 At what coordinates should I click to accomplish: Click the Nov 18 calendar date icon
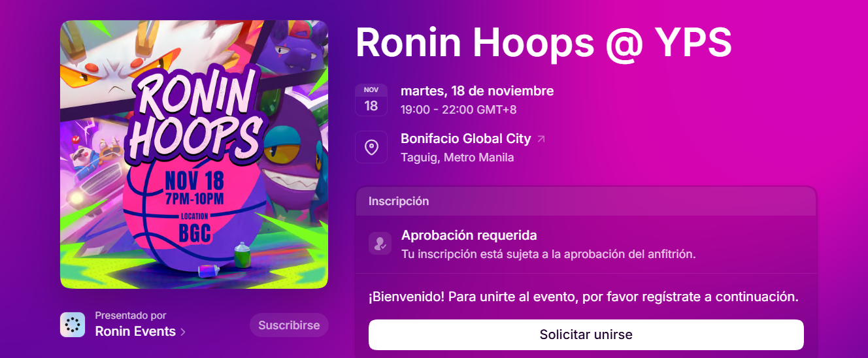[371, 100]
